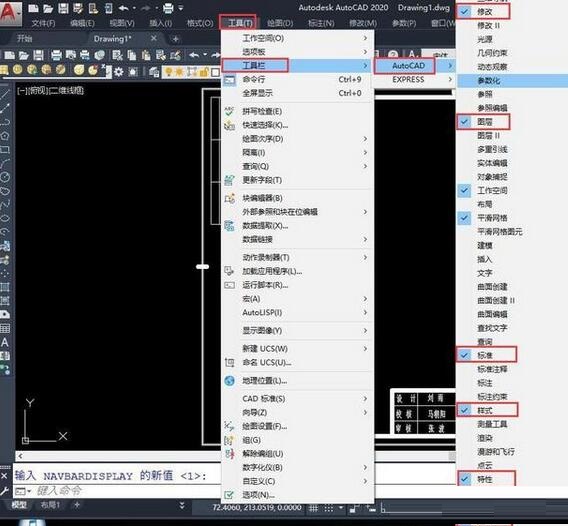
Task: Click the workspace settings gear icon
Action: click(118, 72)
